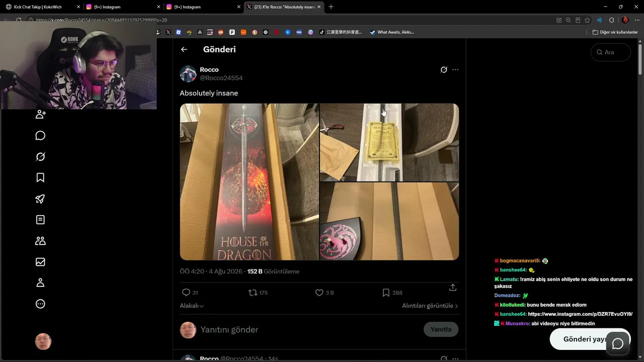Screen dimensions: 644x362
Task: Select the X'te Rocco 'Absolutely insane' tab
Action: click(284, 7)
